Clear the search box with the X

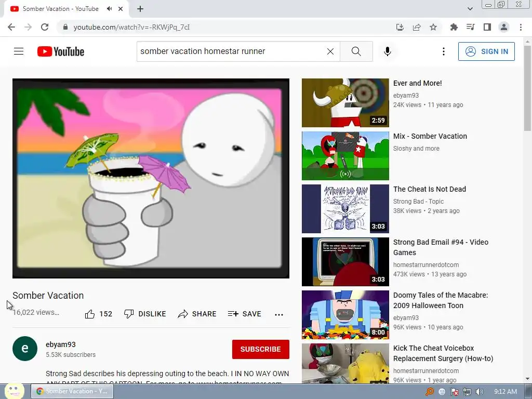[x=330, y=51]
